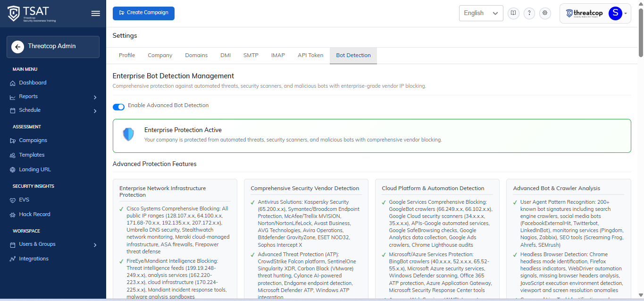Viewport: 644px width, 301px height.
Task: Open the documentation book icon
Action: click(513, 13)
